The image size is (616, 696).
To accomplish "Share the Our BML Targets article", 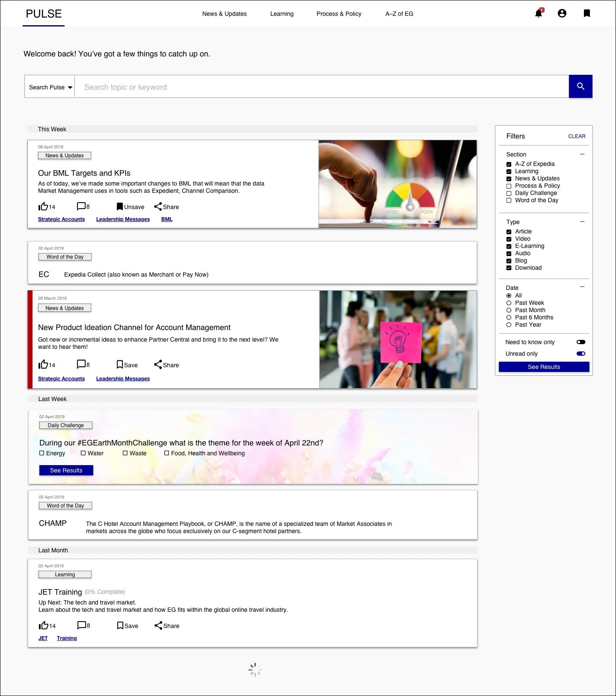I will pyautogui.click(x=166, y=207).
